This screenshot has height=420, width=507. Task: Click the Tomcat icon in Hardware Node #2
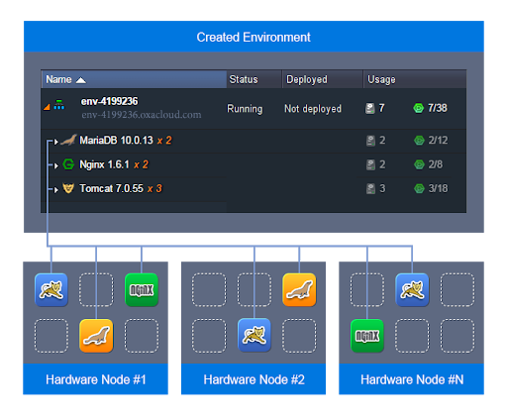(x=254, y=335)
